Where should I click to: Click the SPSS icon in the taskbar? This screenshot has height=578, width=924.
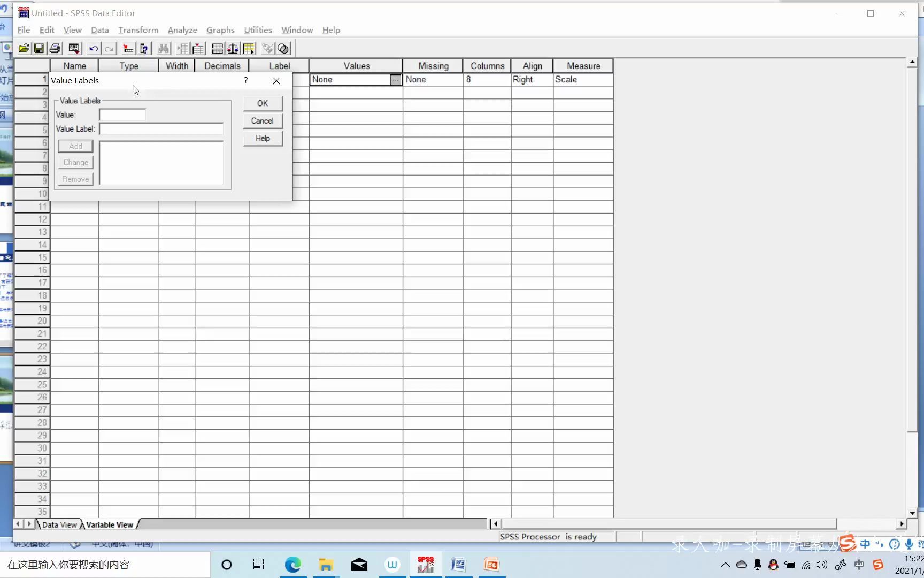426,565
